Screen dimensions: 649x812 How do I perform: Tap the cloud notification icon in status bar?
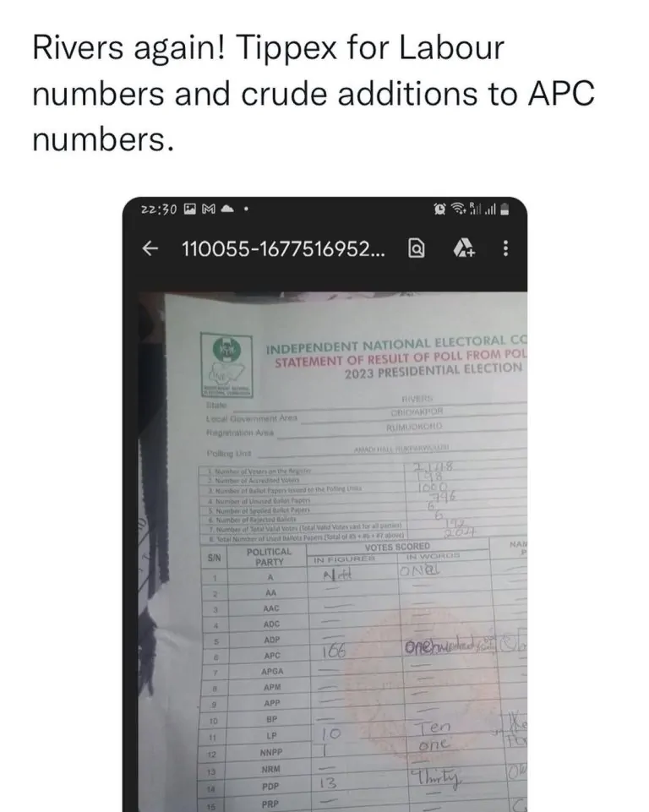point(226,209)
